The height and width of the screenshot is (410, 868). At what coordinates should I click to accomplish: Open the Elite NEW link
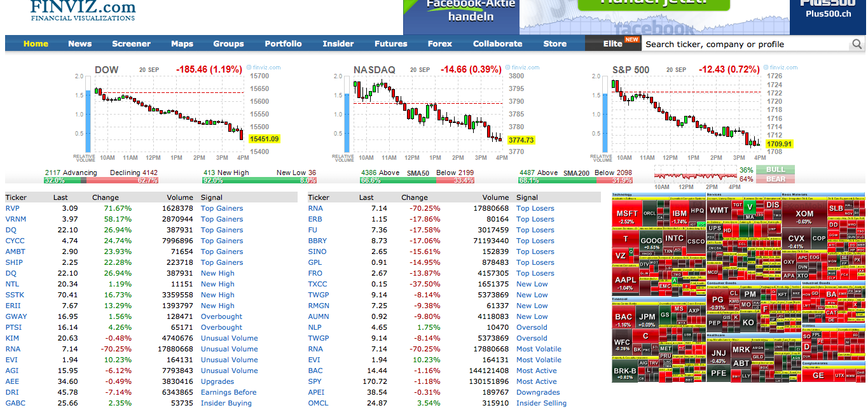(613, 44)
